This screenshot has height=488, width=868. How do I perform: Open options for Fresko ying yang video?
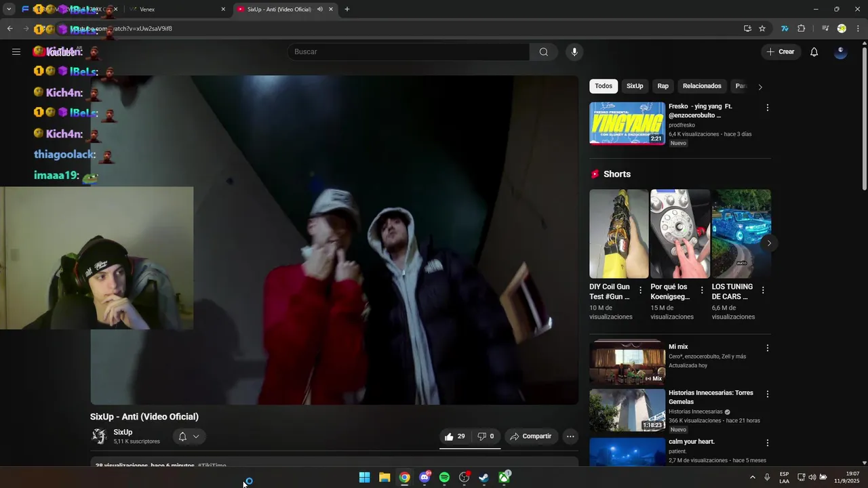768,108
